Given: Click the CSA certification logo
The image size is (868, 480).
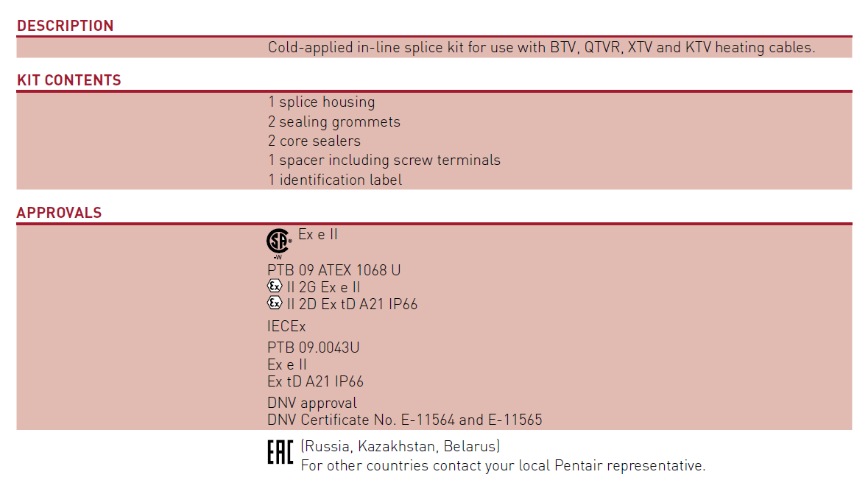Looking at the screenshot, I should point(278,244).
